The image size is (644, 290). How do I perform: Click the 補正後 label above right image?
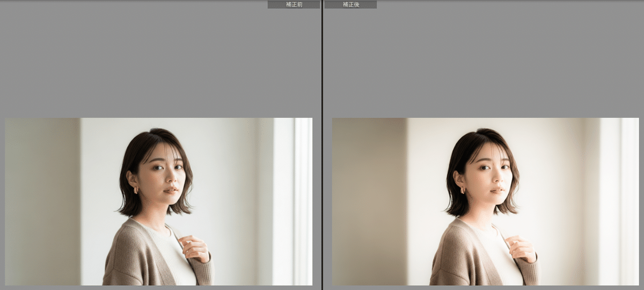pyautogui.click(x=350, y=5)
